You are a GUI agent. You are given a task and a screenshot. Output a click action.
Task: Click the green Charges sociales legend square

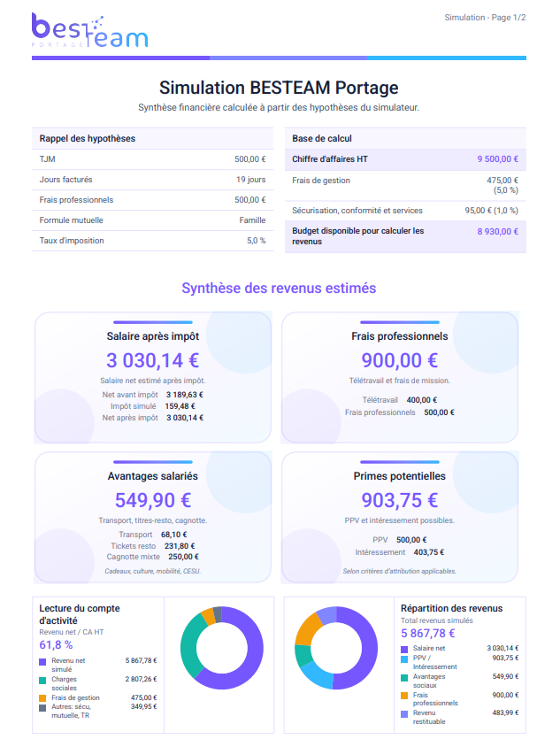coord(42,681)
